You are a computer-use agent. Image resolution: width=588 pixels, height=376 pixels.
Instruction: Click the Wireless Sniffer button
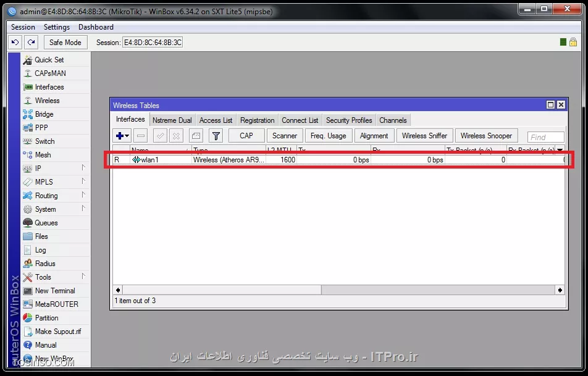424,136
